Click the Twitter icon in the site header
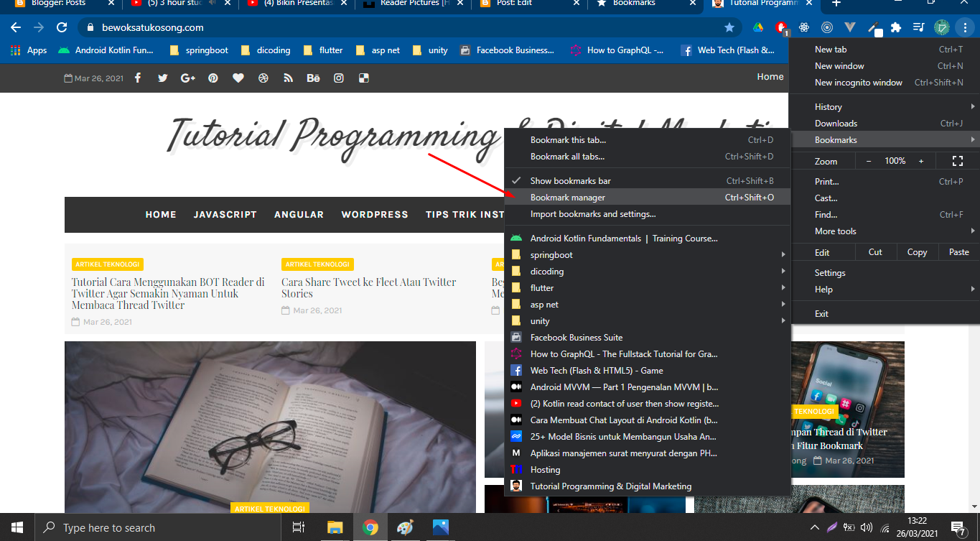 (x=162, y=78)
